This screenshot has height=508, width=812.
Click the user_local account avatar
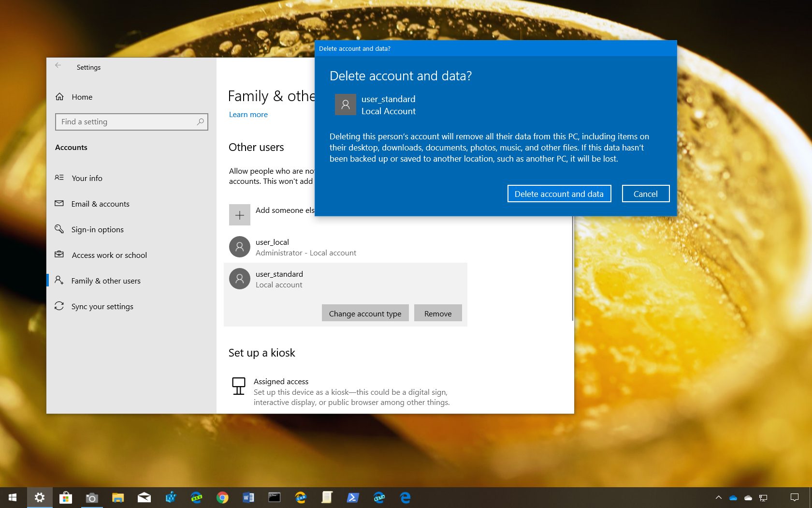pos(239,247)
